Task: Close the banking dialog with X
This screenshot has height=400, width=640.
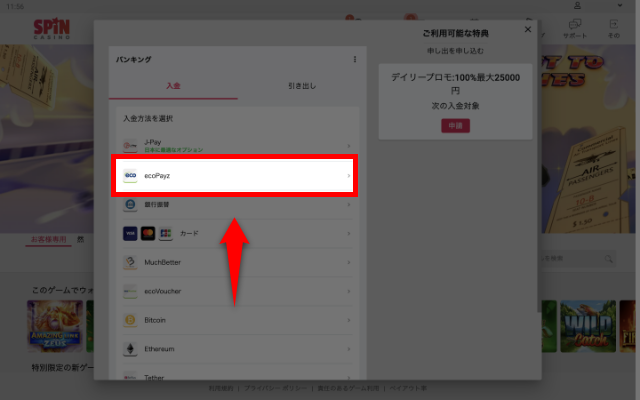Action: [528, 30]
